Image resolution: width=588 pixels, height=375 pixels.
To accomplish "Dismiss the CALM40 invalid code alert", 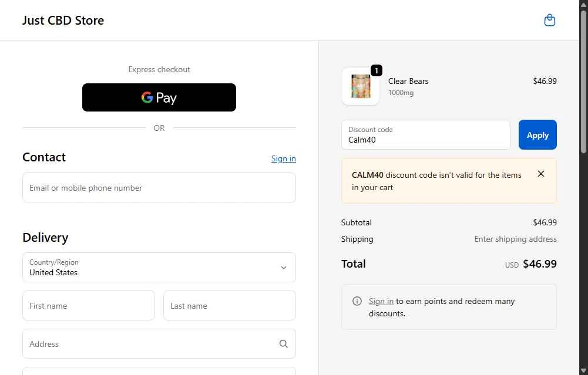I will 541,174.
